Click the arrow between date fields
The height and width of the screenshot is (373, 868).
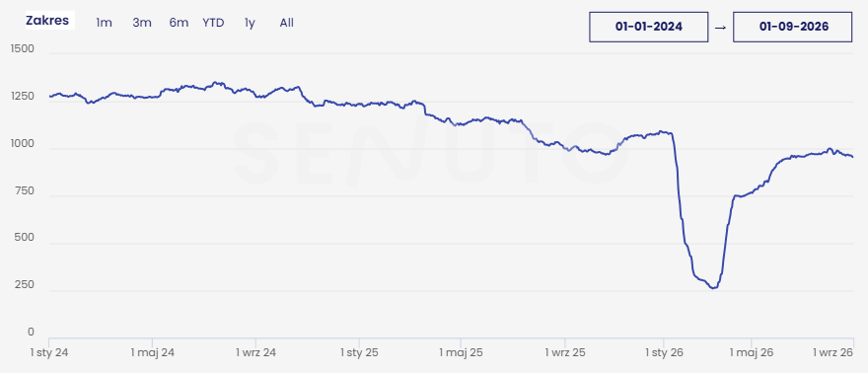click(x=720, y=27)
